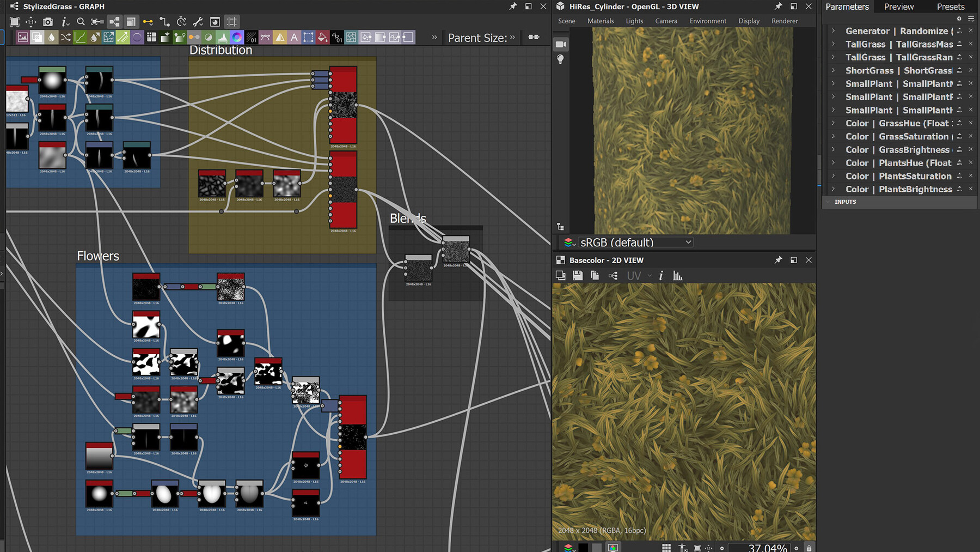Take a screenshot with the camera tool

point(48,22)
